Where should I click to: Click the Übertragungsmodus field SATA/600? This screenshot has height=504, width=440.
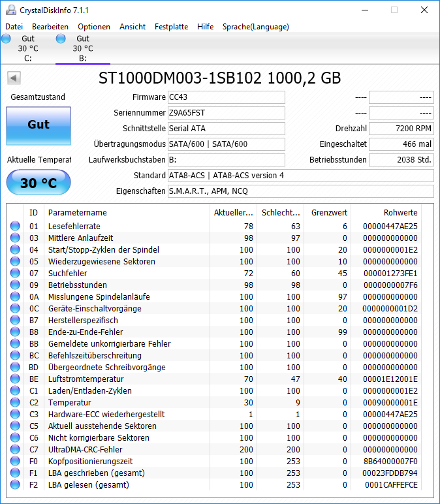[227, 144]
